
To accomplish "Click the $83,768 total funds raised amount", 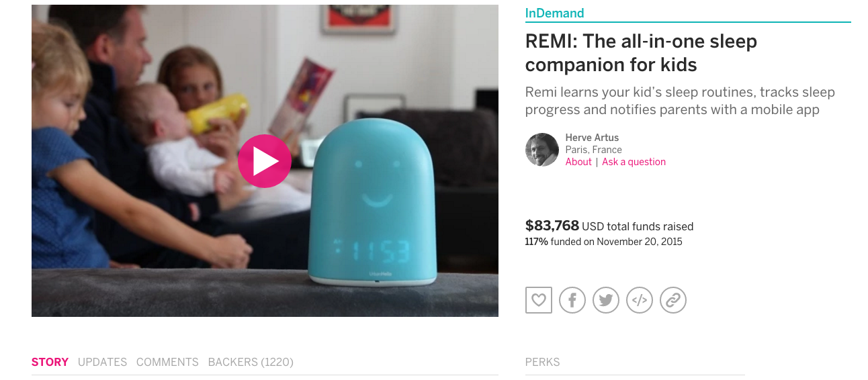I will click(552, 226).
